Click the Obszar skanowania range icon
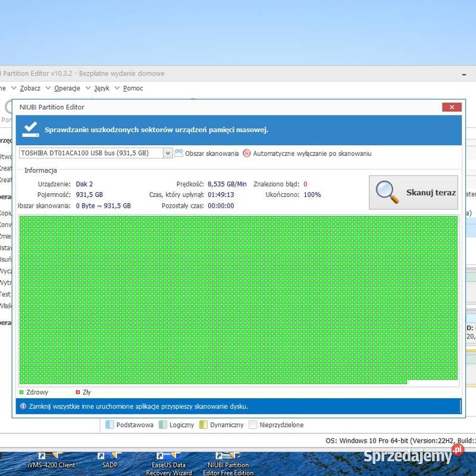 coord(179,153)
